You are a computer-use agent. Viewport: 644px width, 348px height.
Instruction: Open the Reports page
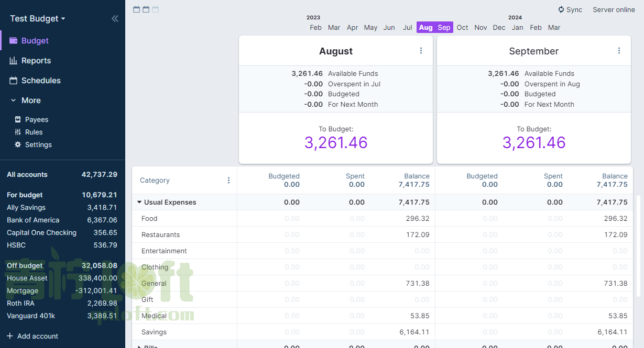coord(36,61)
